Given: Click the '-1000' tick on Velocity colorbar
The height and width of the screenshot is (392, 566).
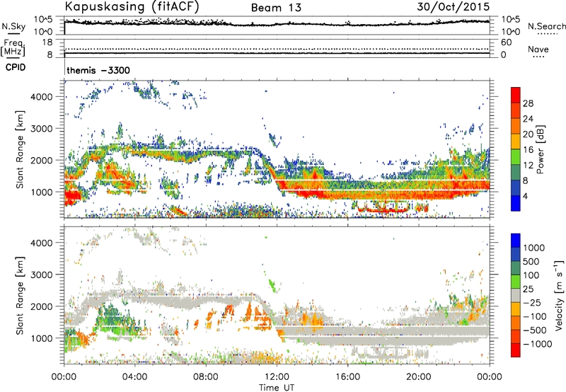Looking at the screenshot, I should click(538, 344).
